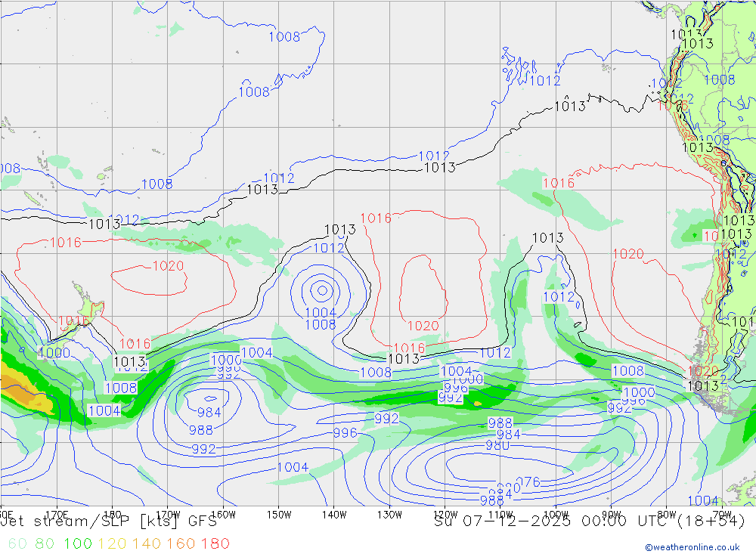Viewport: 756px width, 554px height.
Task: Click the 130W longitude label
Action: tap(389, 515)
